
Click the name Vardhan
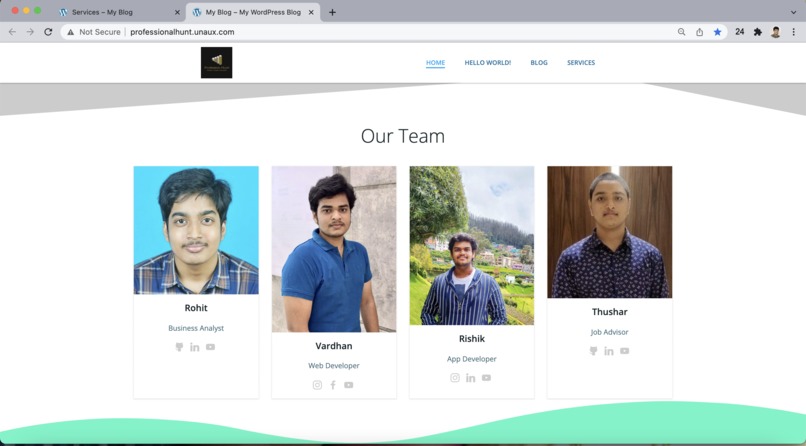click(334, 346)
